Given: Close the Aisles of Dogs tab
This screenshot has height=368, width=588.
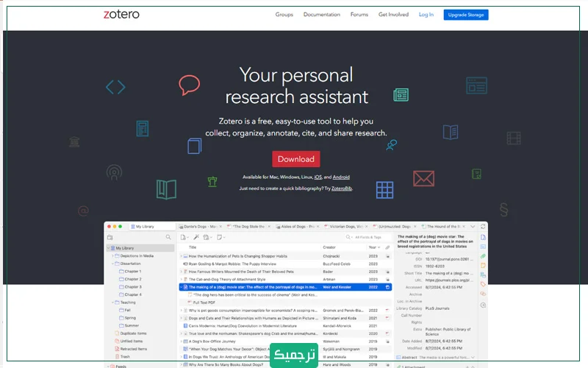Looking at the screenshot, I should click(x=318, y=227).
